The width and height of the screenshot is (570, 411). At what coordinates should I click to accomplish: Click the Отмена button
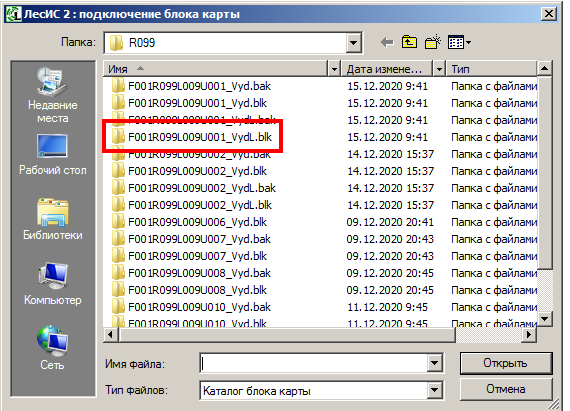tap(506, 389)
